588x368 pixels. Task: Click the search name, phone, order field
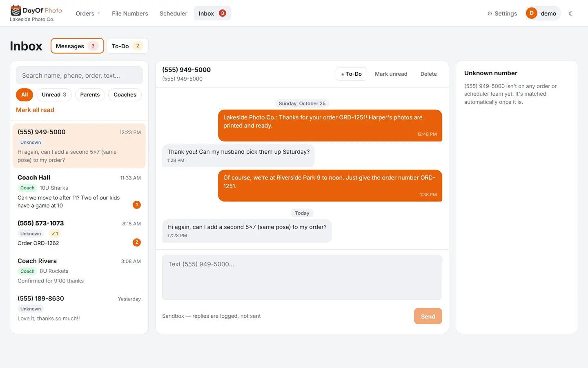point(79,76)
